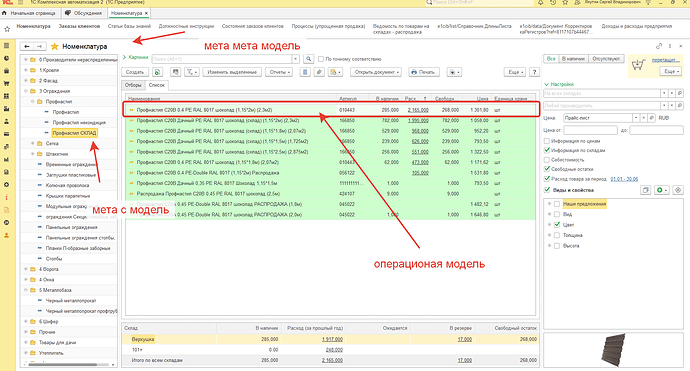
Task: Uncheck Свободные остатки
Action: tap(547, 169)
